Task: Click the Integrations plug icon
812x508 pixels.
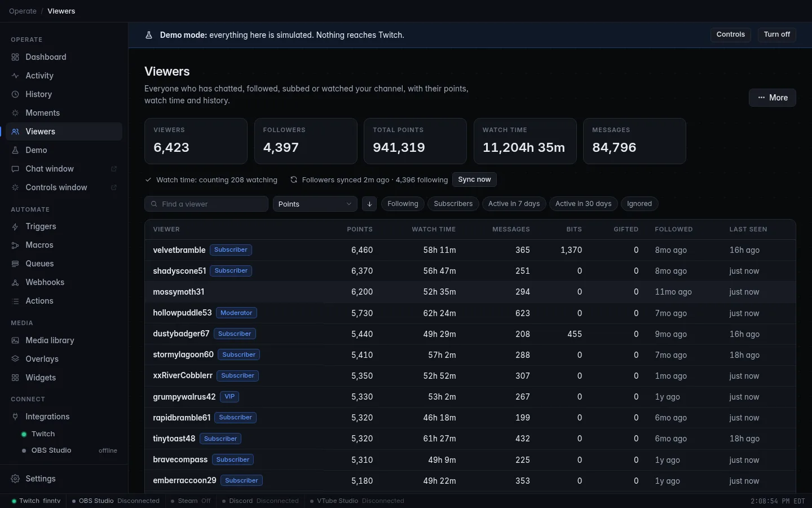Action: tap(15, 417)
